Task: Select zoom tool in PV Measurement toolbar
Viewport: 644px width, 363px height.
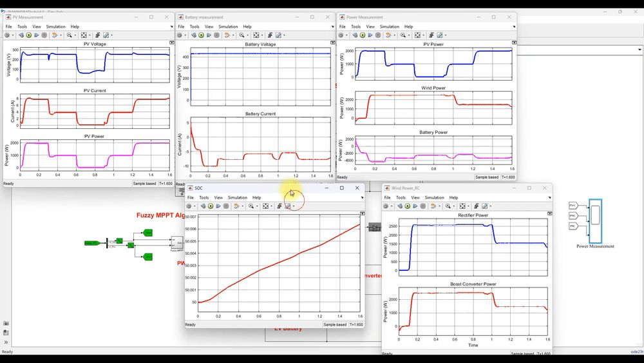Action: click(70, 35)
